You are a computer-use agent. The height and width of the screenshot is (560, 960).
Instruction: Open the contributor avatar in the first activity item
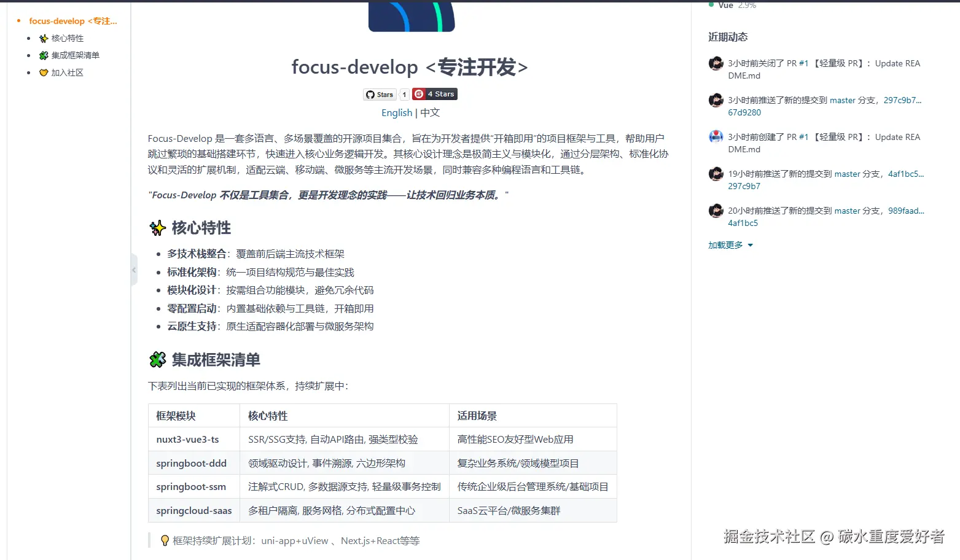(715, 63)
